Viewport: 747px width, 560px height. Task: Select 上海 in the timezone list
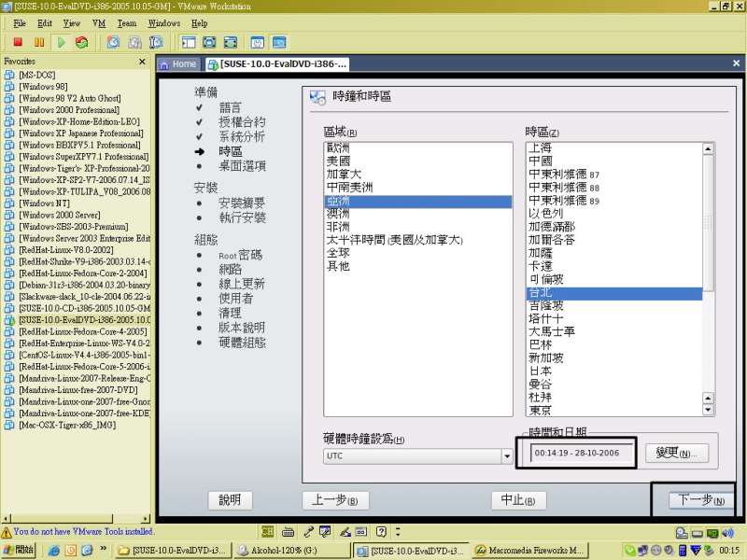tap(614, 148)
